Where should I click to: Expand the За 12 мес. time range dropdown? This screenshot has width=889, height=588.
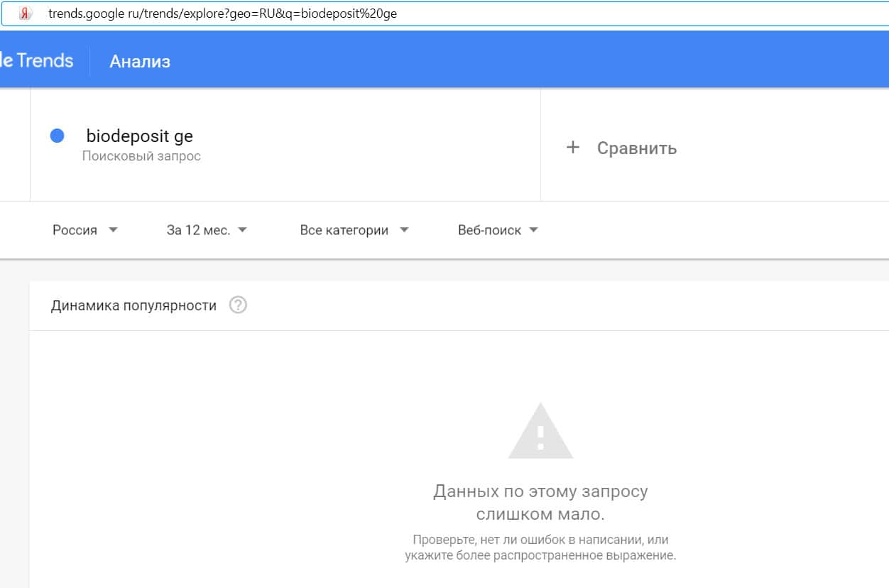198,230
